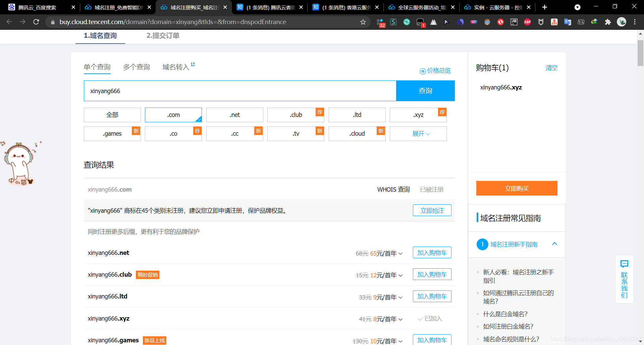The width and height of the screenshot is (644, 345).
Task: Click the browser address bar URL
Action: tap(173, 22)
